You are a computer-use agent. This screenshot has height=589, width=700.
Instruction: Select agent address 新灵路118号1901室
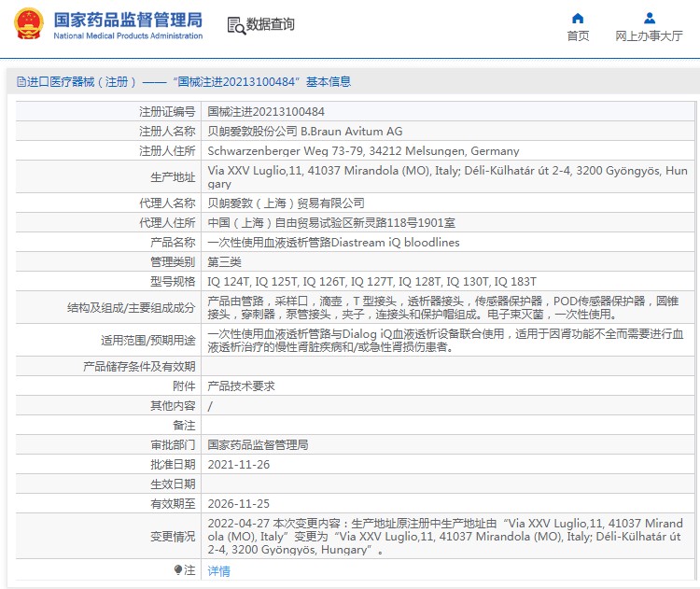click(x=331, y=223)
